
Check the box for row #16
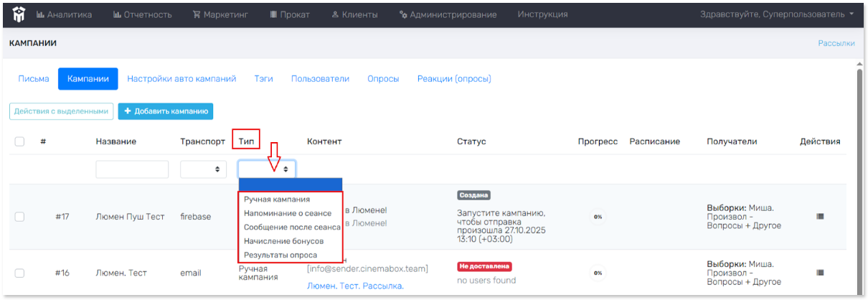pyautogui.click(x=20, y=273)
